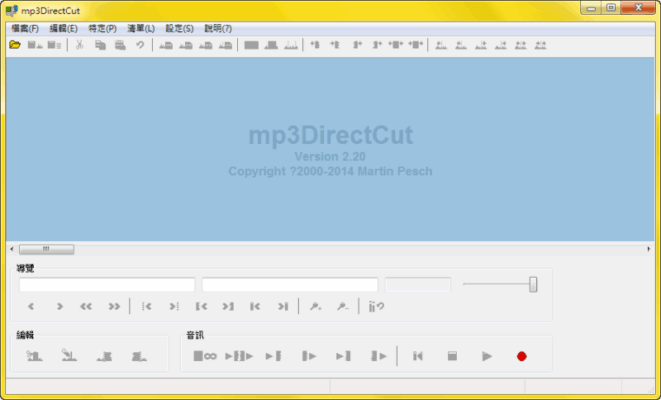Click the right bracket jump-to-selection-end icon
Viewport: 661px width, 400px height.
(228, 306)
